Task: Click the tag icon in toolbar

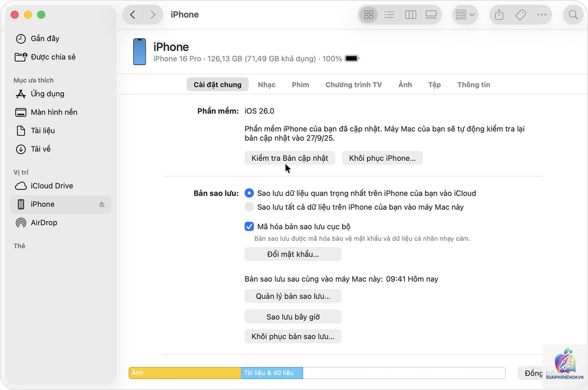Action: point(520,15)
